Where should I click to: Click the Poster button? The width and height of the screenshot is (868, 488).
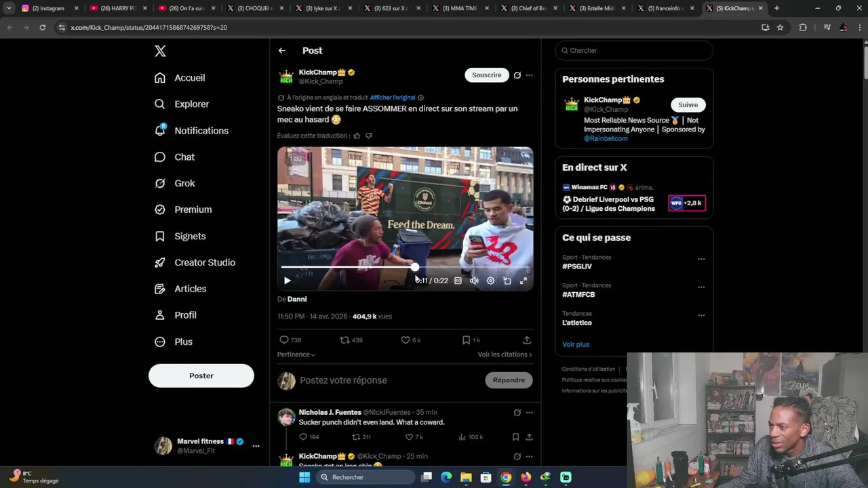click(x=201, y=376)
